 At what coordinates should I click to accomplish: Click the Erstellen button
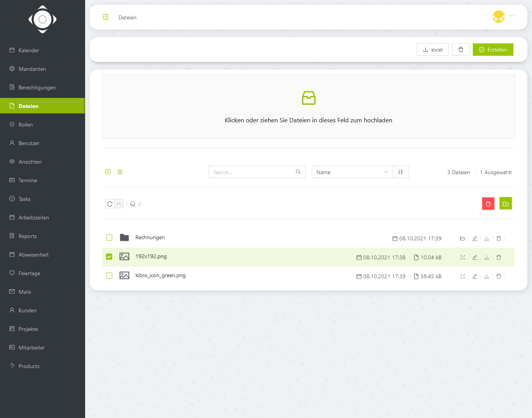click(493, 50)
